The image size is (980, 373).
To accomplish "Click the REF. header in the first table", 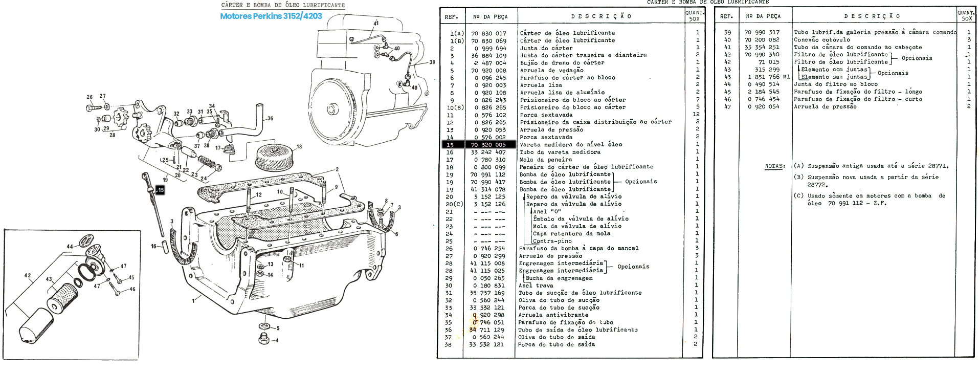I will (451, 17).
